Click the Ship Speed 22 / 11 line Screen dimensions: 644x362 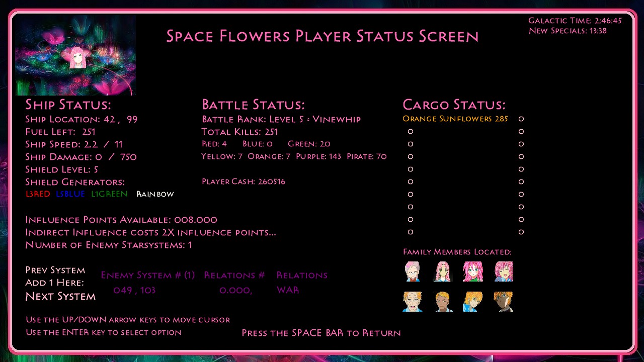click(x=74, y=144)
